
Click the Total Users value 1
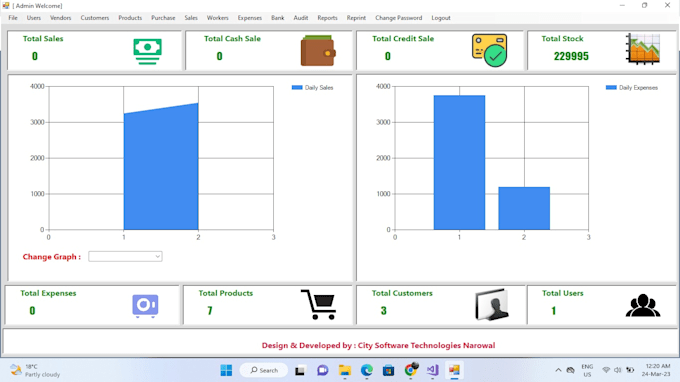(553, 310)
